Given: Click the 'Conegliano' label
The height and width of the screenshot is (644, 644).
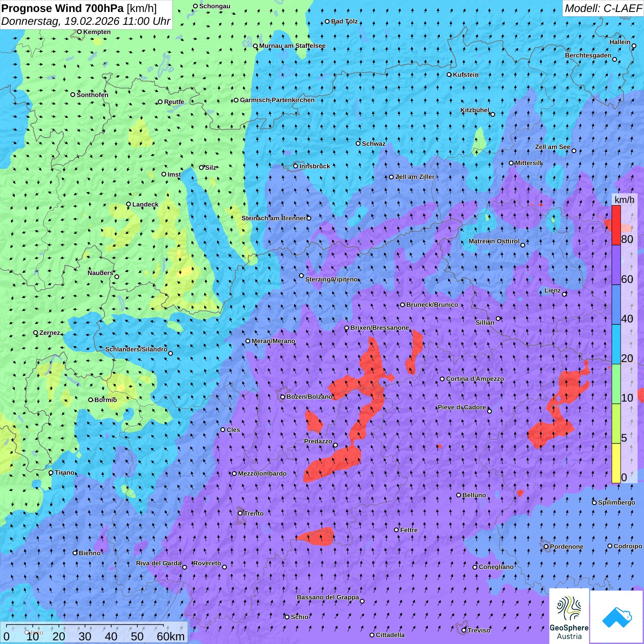Looking at the screenshot, I should 496,567.
